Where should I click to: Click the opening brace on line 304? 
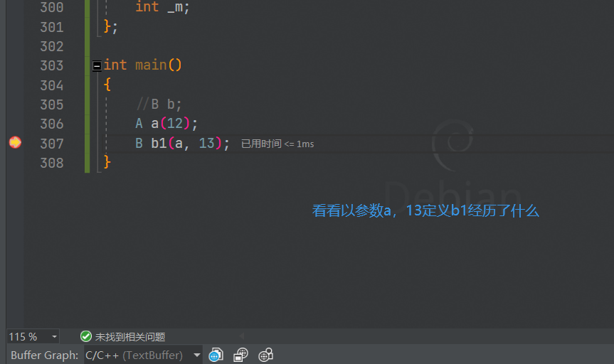(x=107, y=85)
